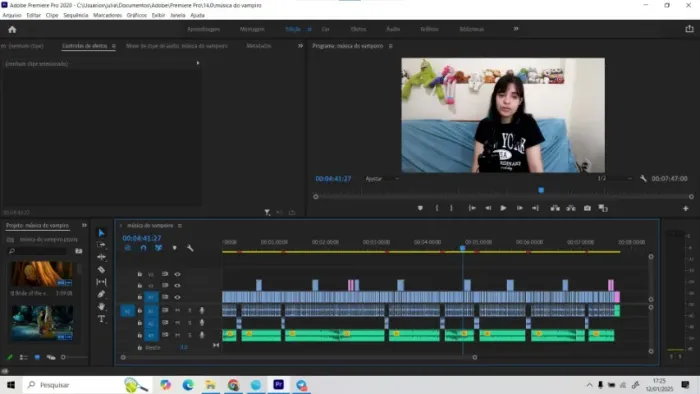Screen dimensions: 700x394
Task: Open the 1/2 playback resolution dropdown
Action: [x=615, y=178]
